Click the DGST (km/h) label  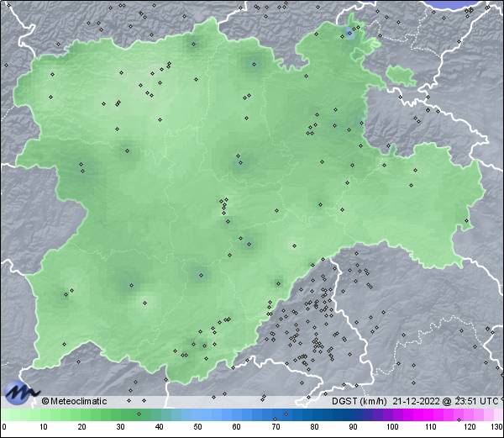[360, 401]
